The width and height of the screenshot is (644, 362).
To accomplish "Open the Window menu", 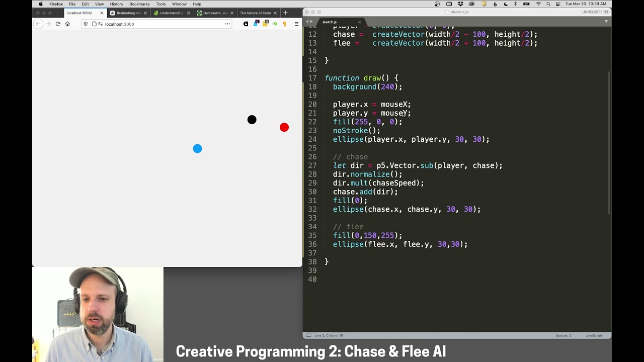I will (179, 4).
